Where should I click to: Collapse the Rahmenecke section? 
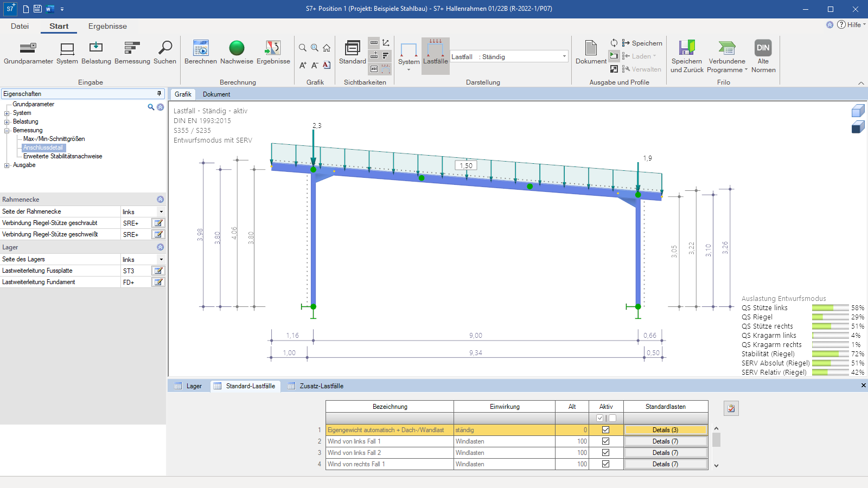[160, 200]
